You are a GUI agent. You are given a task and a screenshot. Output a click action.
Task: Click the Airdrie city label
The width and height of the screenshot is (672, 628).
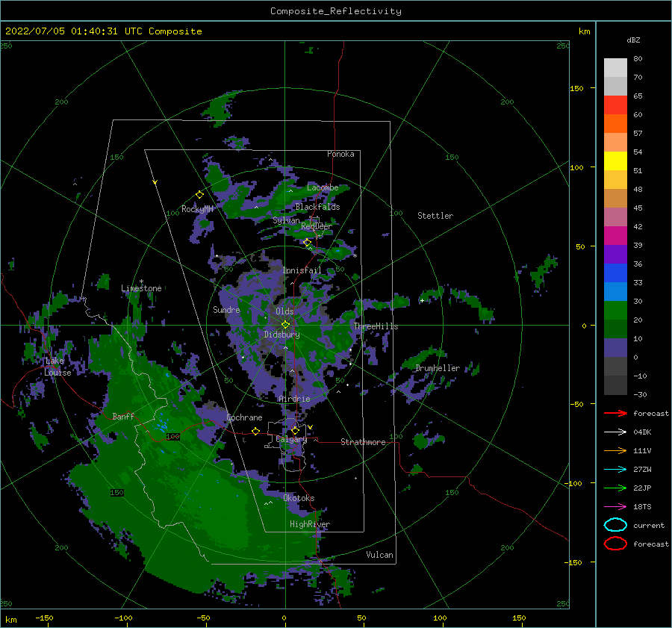tap(294, 399)
